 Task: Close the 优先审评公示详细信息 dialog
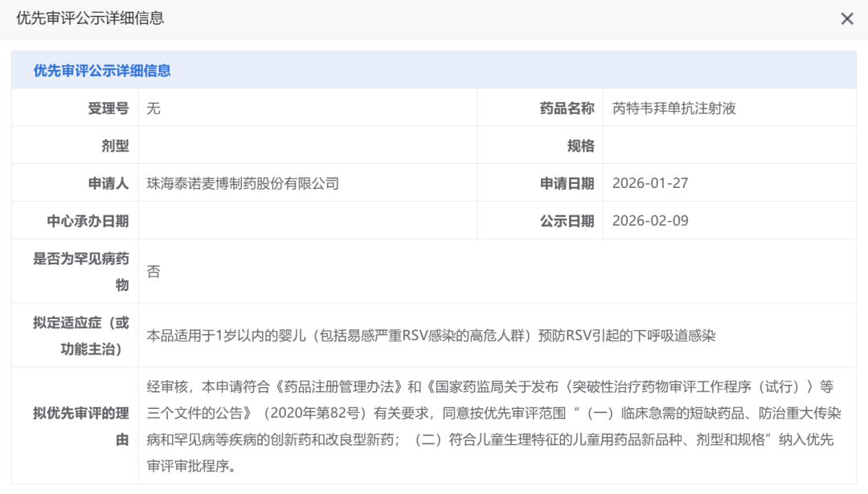[846, 18]
